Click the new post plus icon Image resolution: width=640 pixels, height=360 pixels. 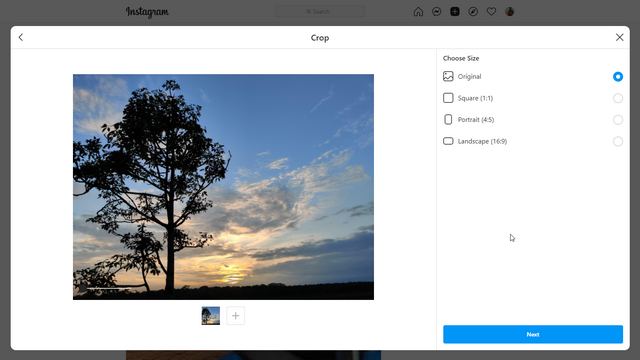(455, 11)
